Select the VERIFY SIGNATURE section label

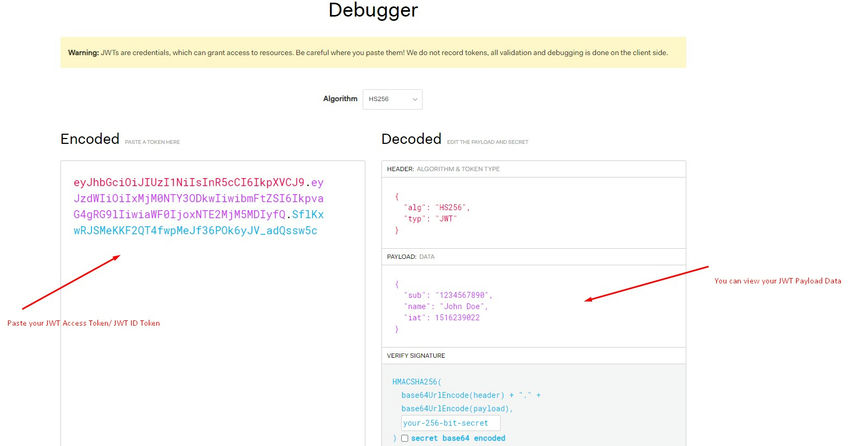tap(416, 356)
